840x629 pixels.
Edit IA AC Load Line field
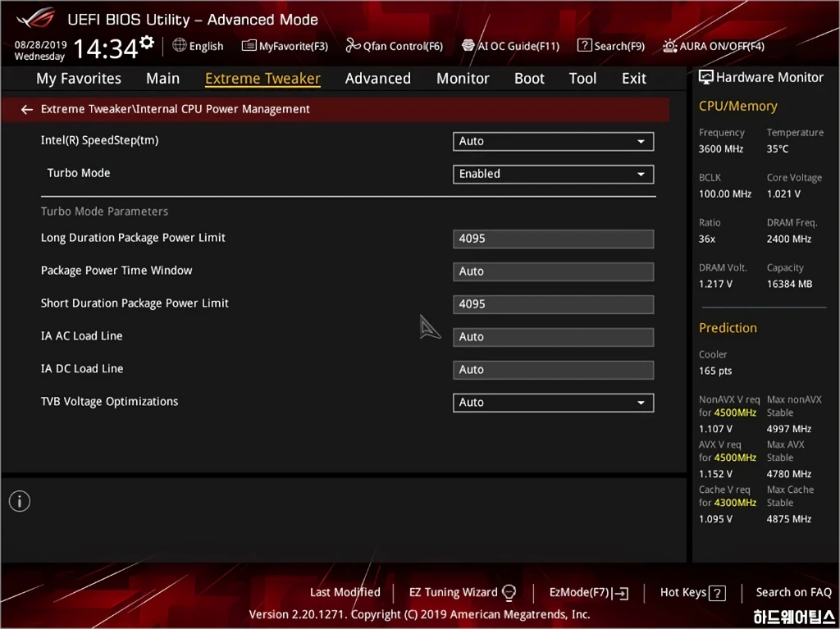tap(553, 337)
